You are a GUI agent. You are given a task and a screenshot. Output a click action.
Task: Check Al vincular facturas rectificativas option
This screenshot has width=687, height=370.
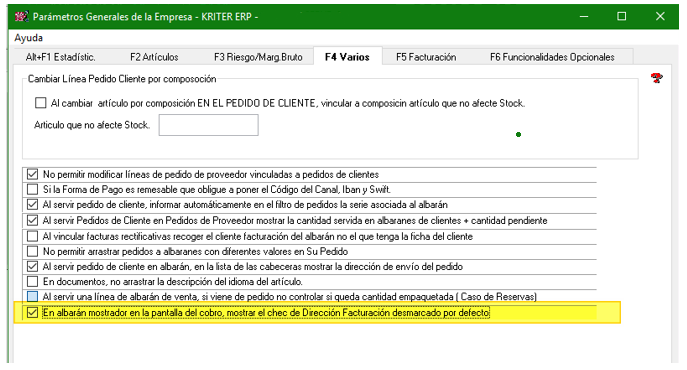[32, 236]
